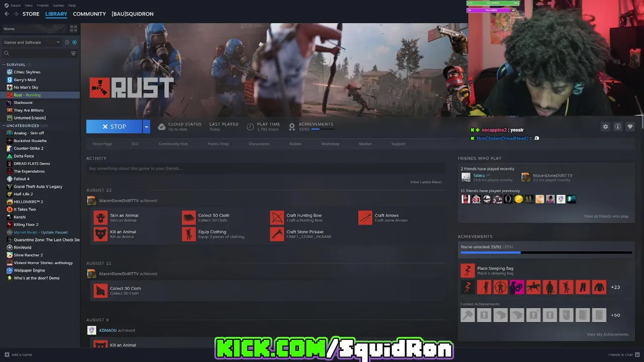Image resolution: width=644 pixels, height=362 pixels.
Task: Open the Rust Store Page tab
Action: [102, 144]
